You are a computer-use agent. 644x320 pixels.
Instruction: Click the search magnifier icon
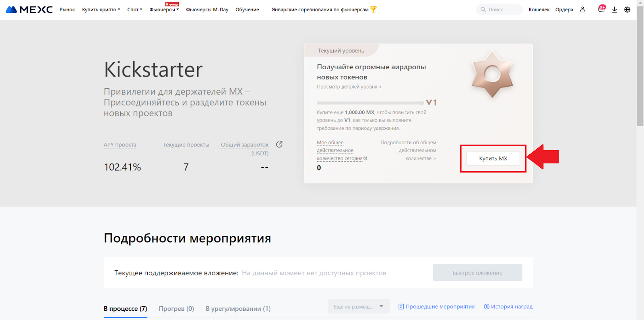pyautogui.click(x=483, y=10)
